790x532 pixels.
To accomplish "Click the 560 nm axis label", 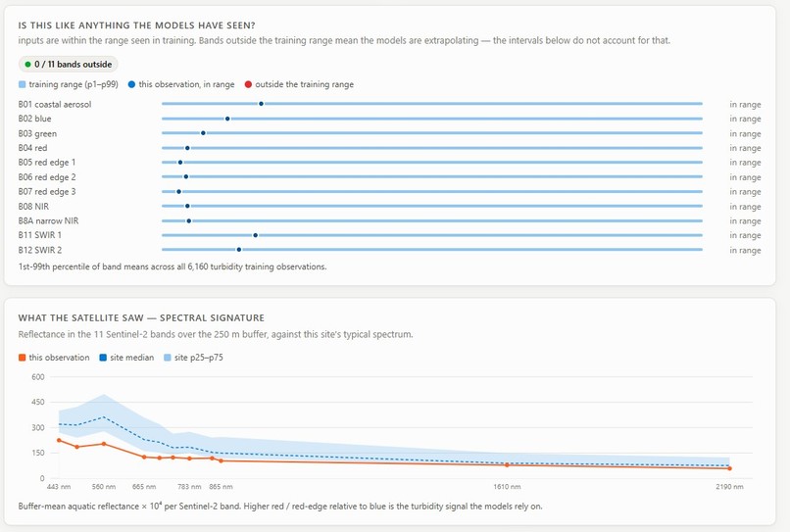I will coord(104,487).
